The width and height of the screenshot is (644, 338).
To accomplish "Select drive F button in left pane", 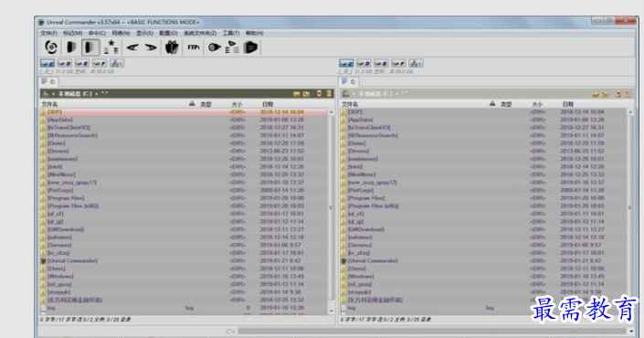I will [99, 63].
